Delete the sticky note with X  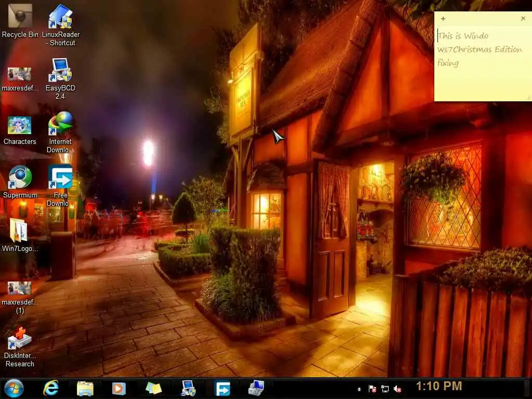click(523, 18)
